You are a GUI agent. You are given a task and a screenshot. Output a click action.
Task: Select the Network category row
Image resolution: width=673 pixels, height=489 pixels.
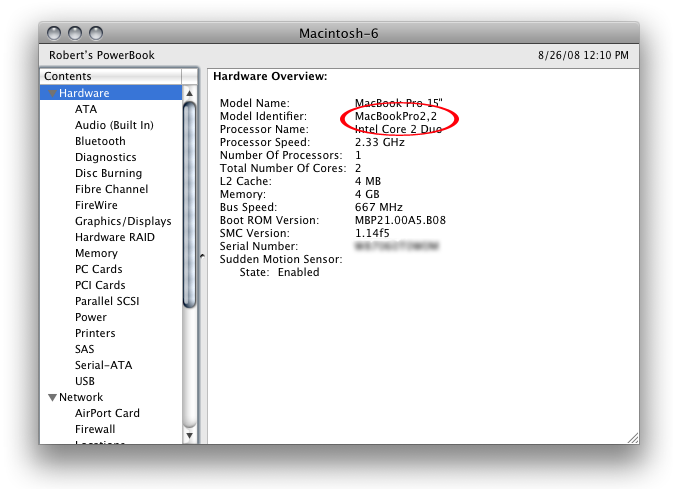tap(111, 397)
